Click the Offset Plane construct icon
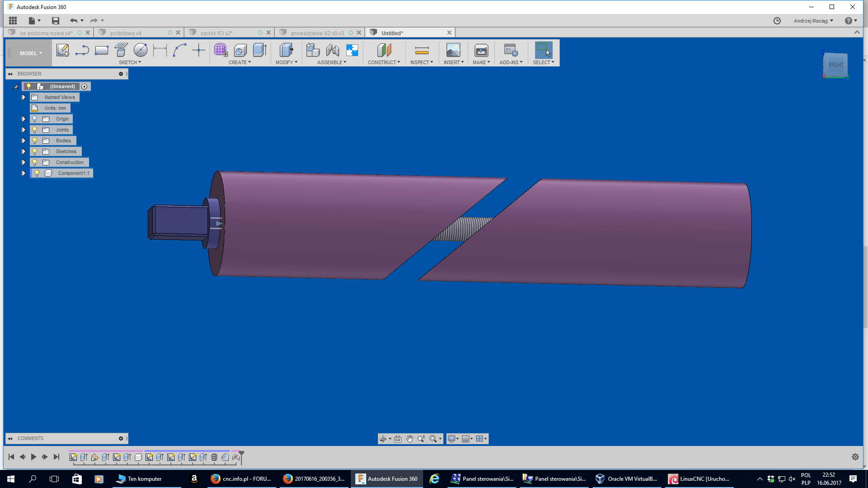The width and height of the screenshot is (868, 488). pyautogui.click(x=384, y=50)
